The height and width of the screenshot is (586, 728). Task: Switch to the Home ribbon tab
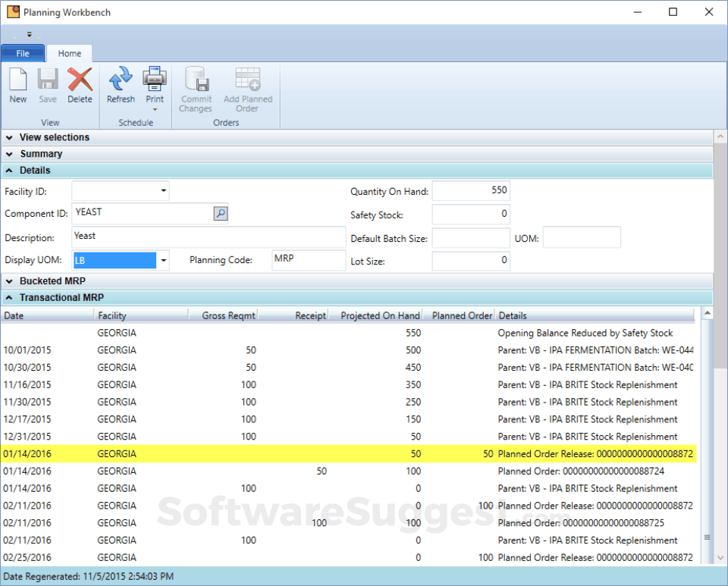tap(70, 54)
